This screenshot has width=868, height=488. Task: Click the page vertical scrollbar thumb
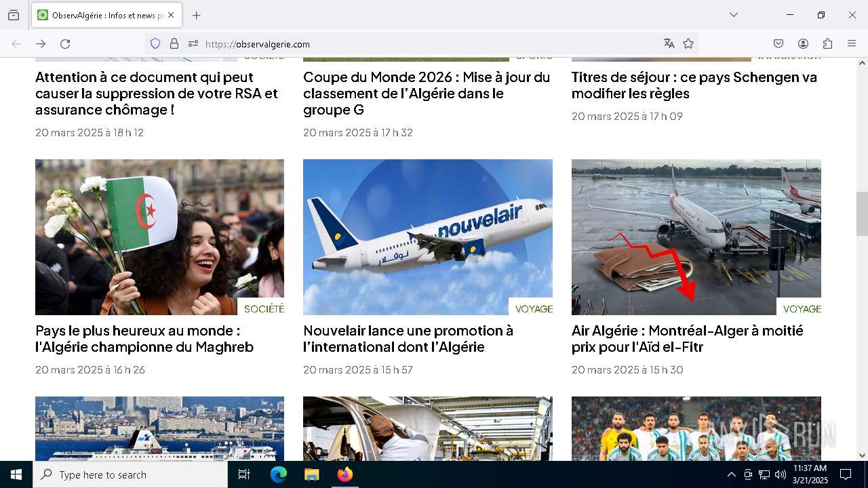pyautogui.click(x=862, y=213)
